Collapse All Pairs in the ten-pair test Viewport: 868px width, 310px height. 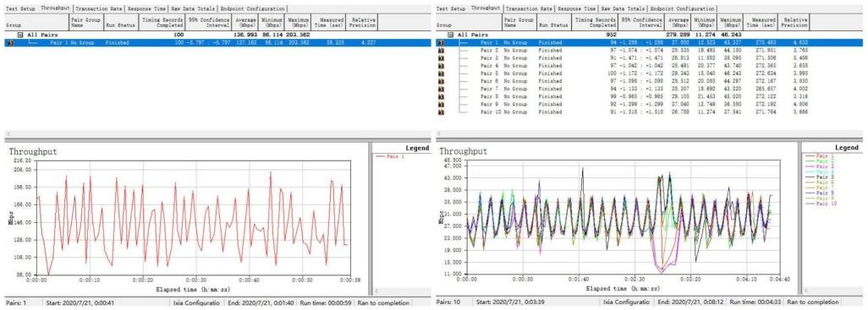coord(451,35)
